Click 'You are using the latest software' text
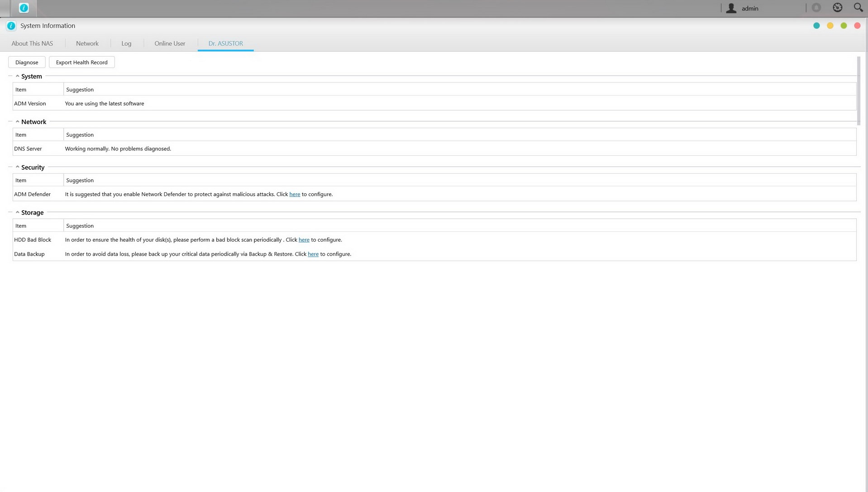The width and height of the screenshot is (868, 492). click(105, 104)
